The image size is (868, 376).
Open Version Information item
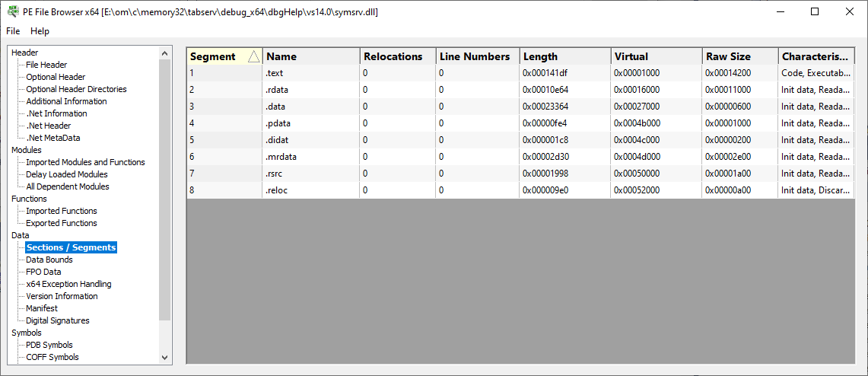[62, 296]
